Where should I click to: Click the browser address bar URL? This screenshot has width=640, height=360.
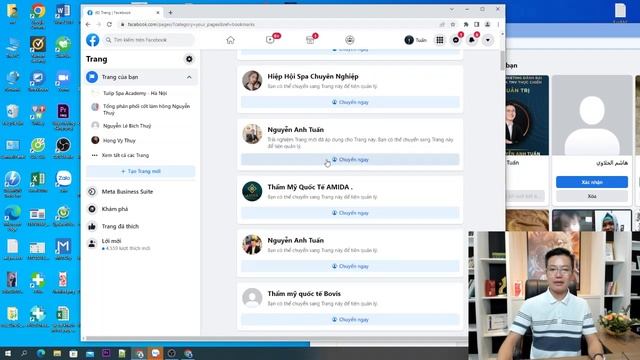click(x=191, y=24)
